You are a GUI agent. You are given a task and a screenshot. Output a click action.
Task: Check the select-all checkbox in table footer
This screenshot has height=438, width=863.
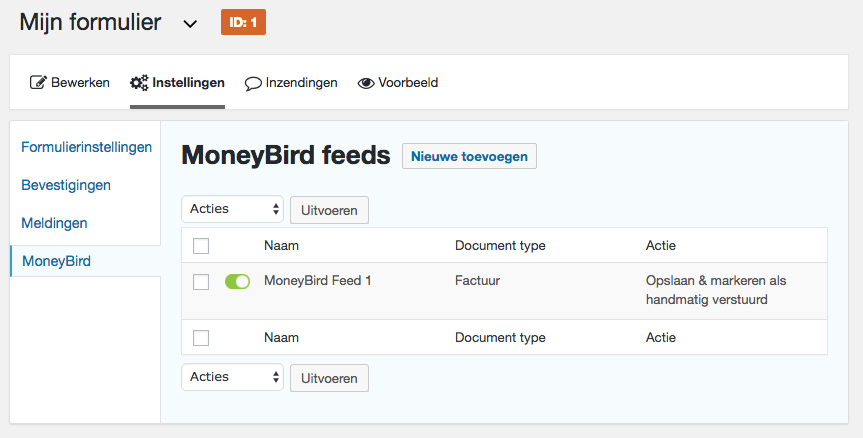coord(201,338)
